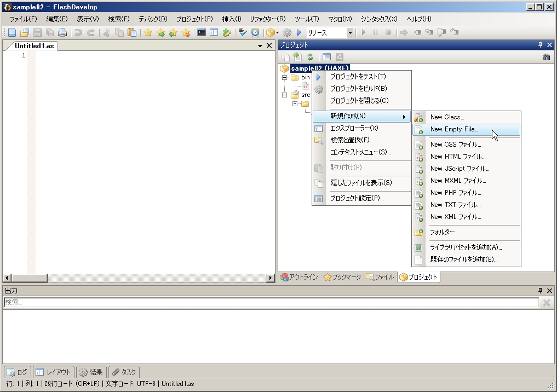This screenshot has width=557, height=392.
Task: Open the document tab list dropdown arrow
Action: [x=260, y=46]
